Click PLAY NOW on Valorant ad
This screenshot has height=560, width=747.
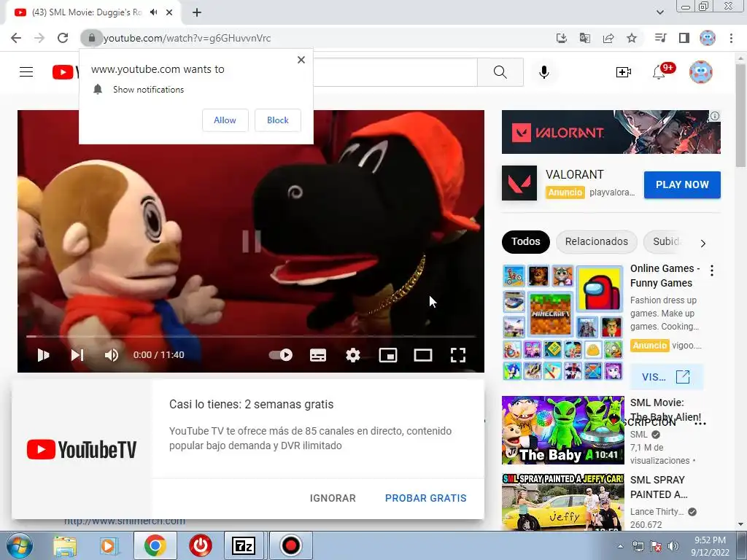(682, 184)
